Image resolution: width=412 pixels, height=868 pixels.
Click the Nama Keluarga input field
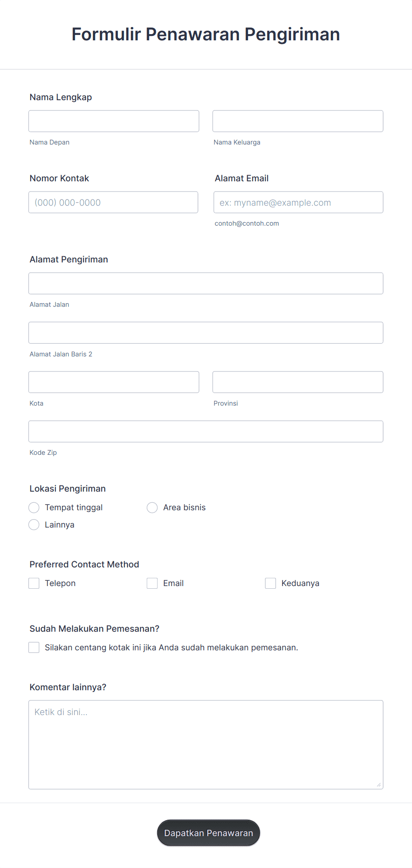tap(297, 121)
